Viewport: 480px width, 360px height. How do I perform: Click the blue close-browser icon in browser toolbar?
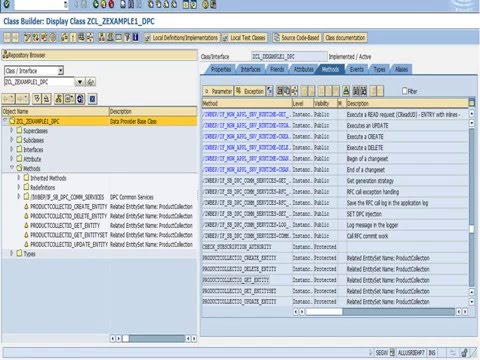pyautogui.click(x=93, y=99)
